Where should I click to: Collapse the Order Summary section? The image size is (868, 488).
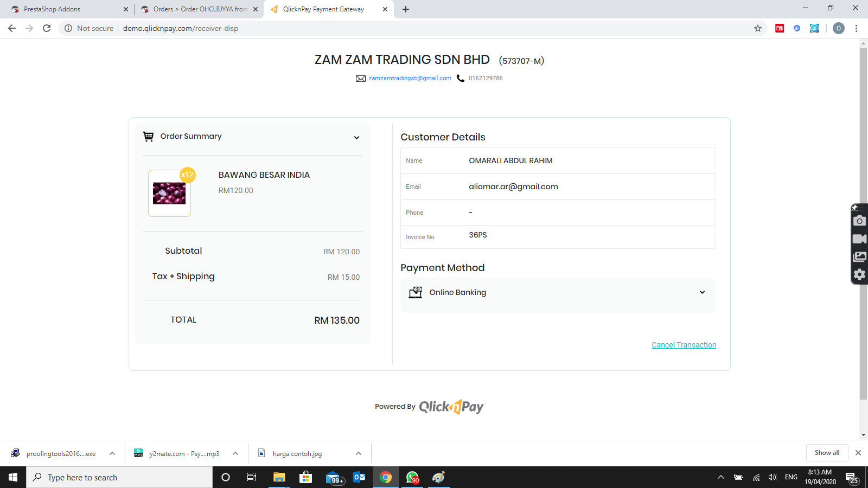click(356, 137)
